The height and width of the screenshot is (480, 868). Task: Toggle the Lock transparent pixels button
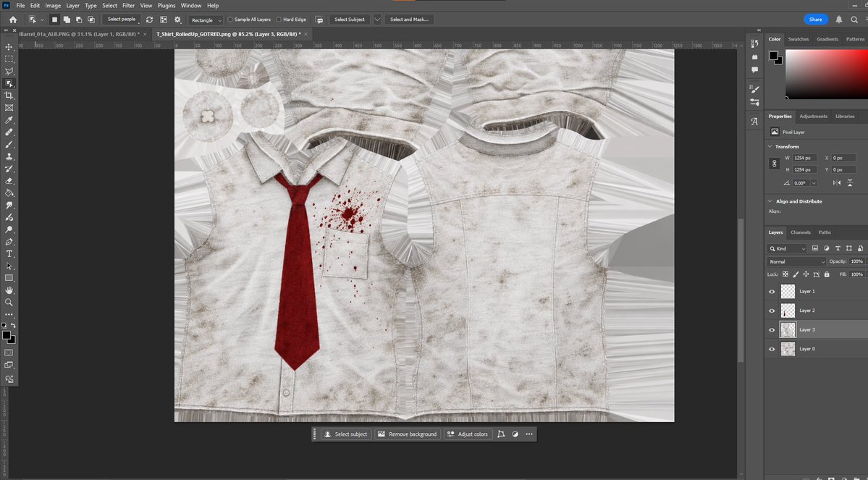785,274
